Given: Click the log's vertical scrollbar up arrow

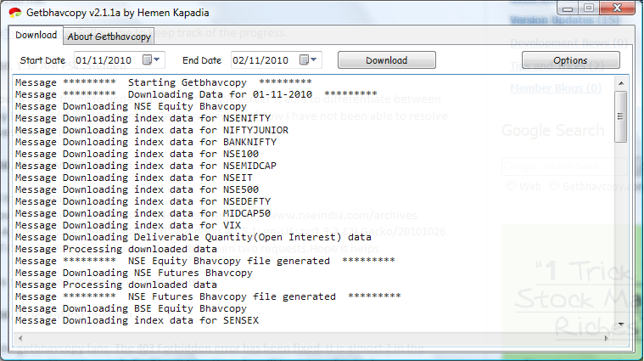Looking at the screenshot, I should coord(621,83).
